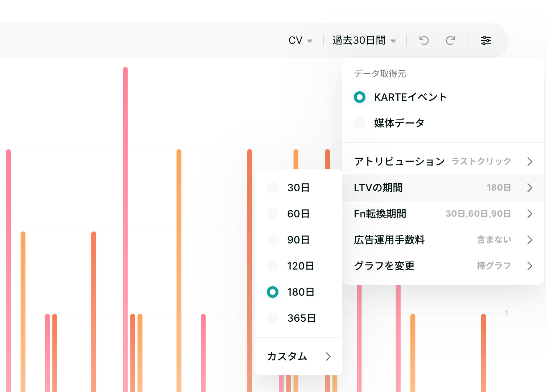Click the データ取得元 section heading
Viewport: 546px width, 392px height.
380,74
